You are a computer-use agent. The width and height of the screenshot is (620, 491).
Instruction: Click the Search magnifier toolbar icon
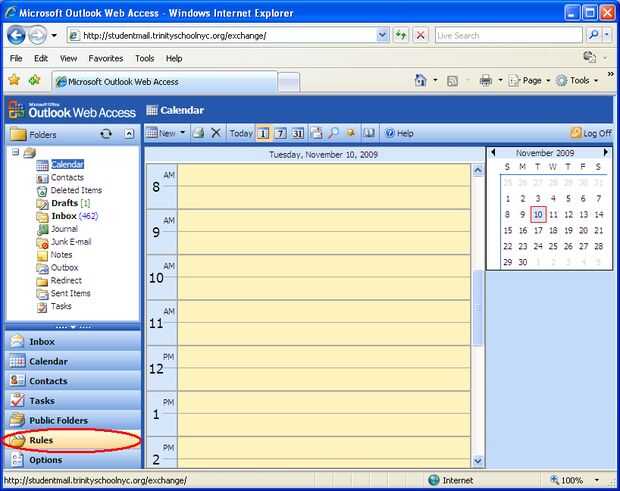[333, 133]
